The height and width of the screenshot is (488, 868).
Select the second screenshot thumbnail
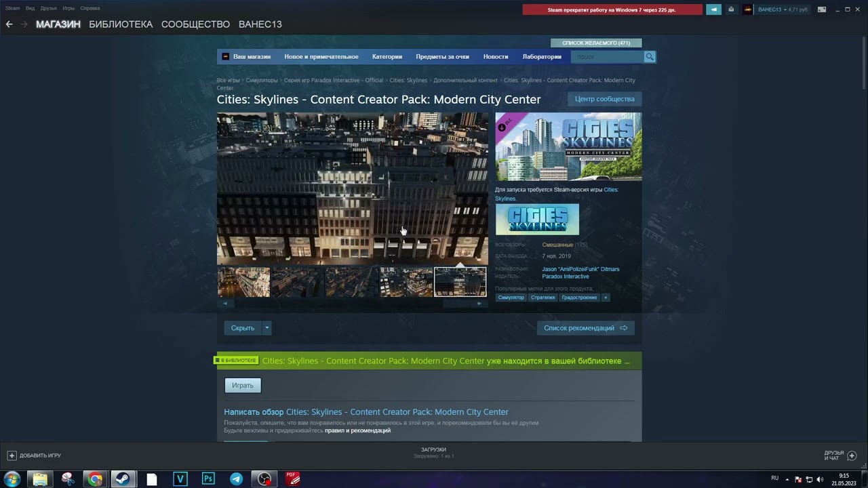[298, 282]
